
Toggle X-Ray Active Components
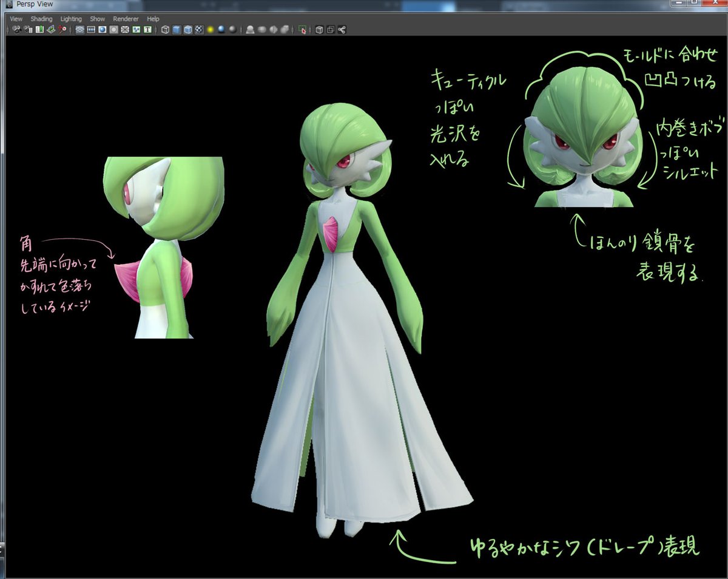(x=331, y=29)
